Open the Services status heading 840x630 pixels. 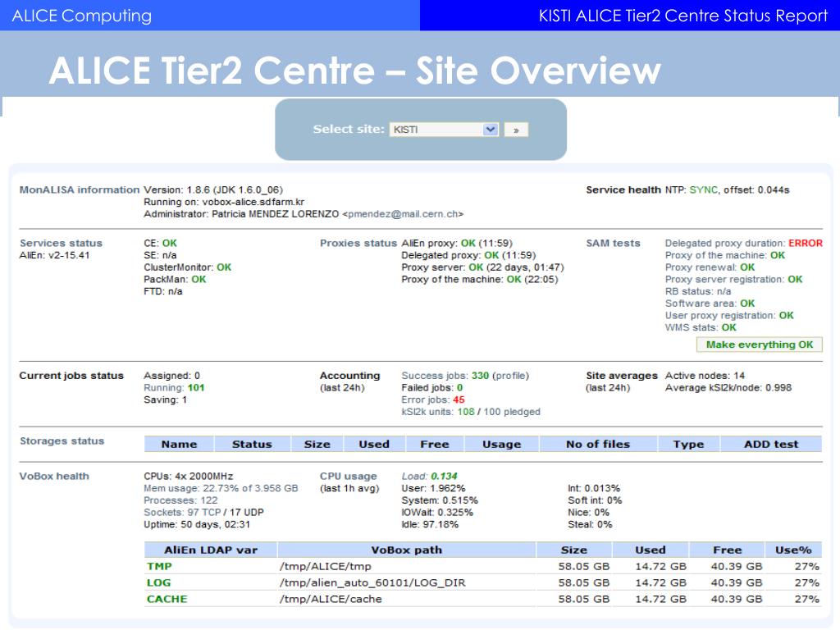coord(61,243)
